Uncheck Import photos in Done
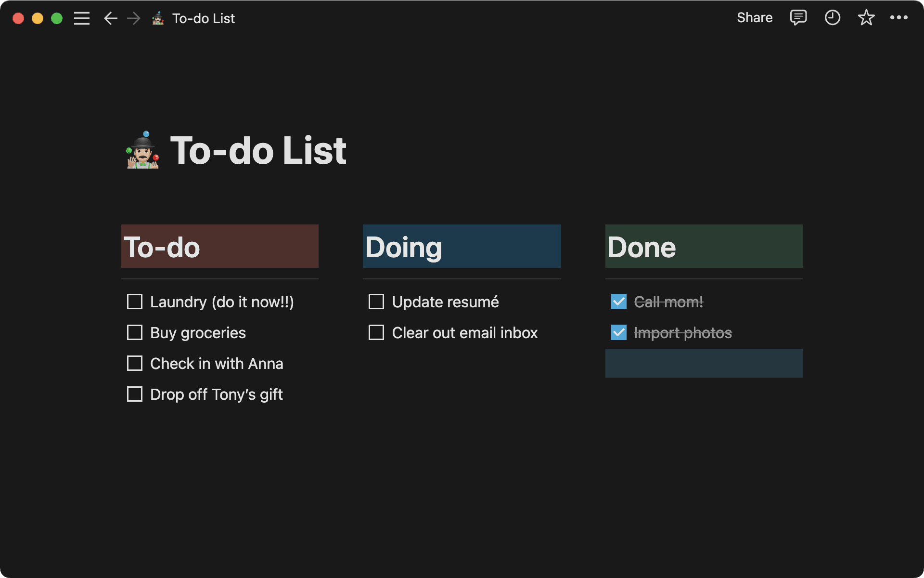Image resolution: width=924 pixels, height=578 pixels. (618, 332)
